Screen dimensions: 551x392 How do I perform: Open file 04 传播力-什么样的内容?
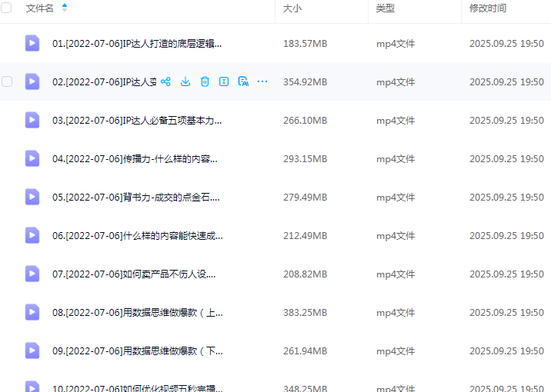point(135,158)
